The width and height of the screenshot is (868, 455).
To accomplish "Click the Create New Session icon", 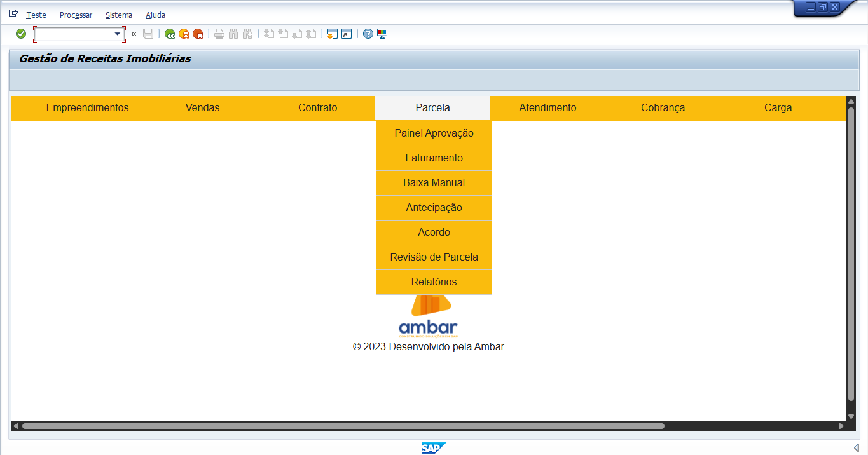I will [332, 34].
